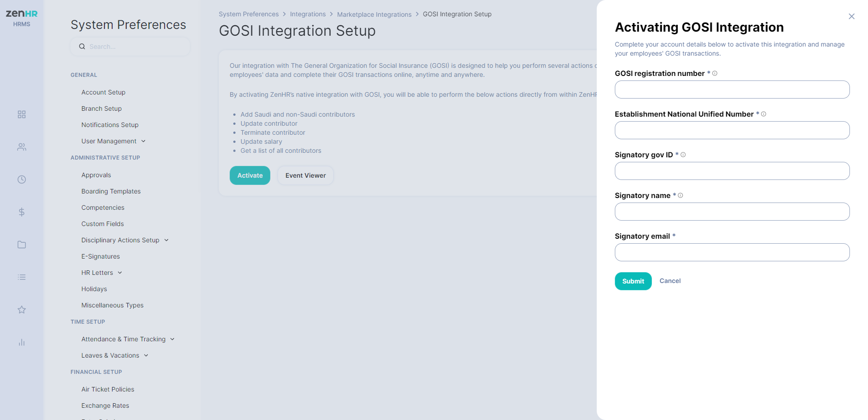Dismiss the panel with Cancel
Viewport: 868px width, 420px height.
click(670, 281)
